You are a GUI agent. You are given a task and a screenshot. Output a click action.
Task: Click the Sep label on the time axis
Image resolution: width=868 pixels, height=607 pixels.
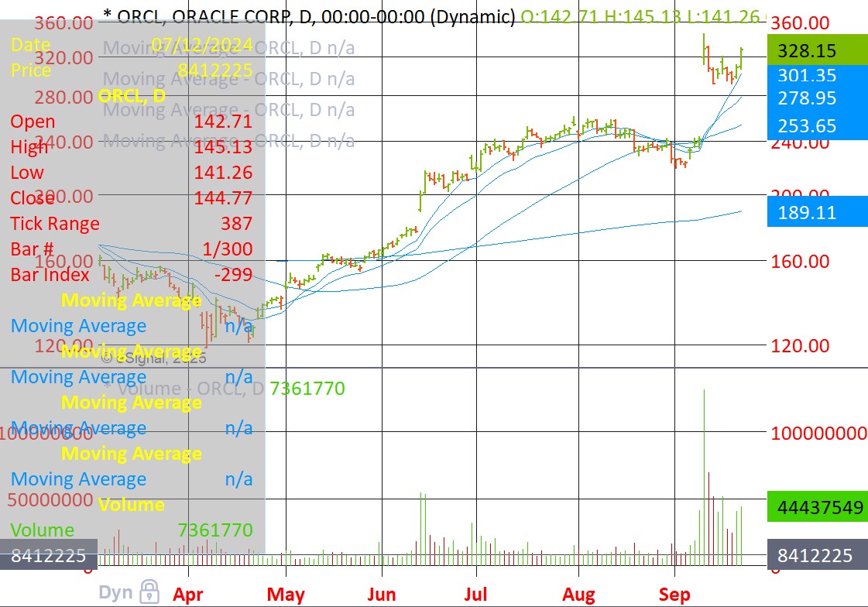[x=674, y=594]
